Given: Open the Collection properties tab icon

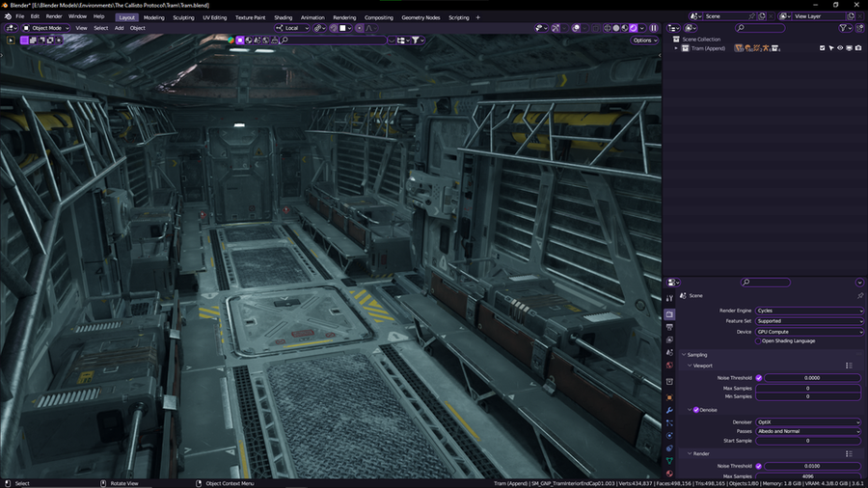Looking at the screenshot, I should tap(669, 381).
